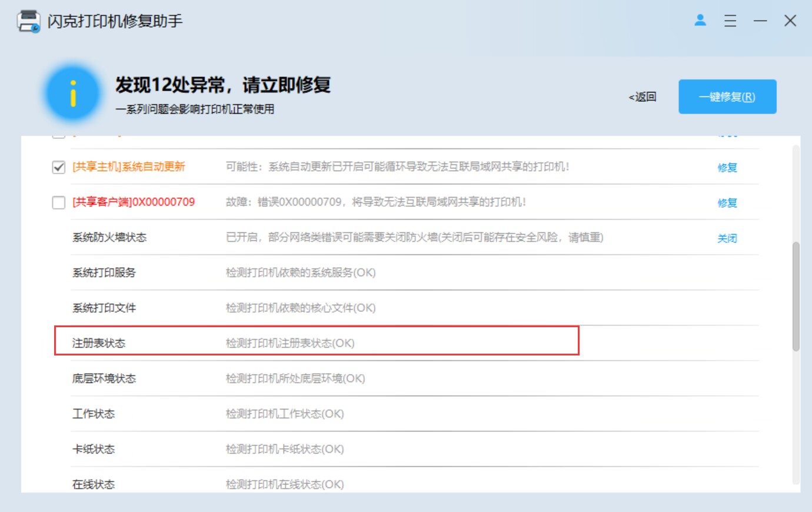Click the 系统自动更新已开启 possibility description
The height and width of the screenshot is (512, 812).
(398, 167)
